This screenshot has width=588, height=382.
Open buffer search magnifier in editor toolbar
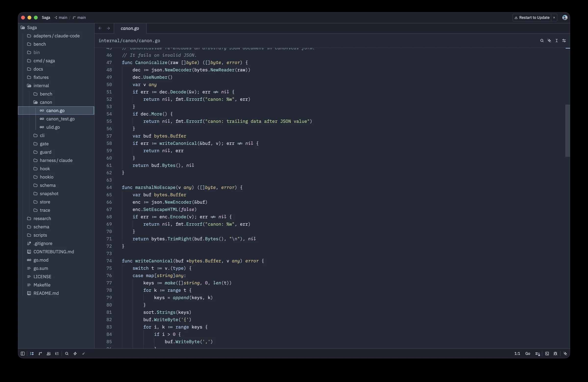(x=542, y=40)
